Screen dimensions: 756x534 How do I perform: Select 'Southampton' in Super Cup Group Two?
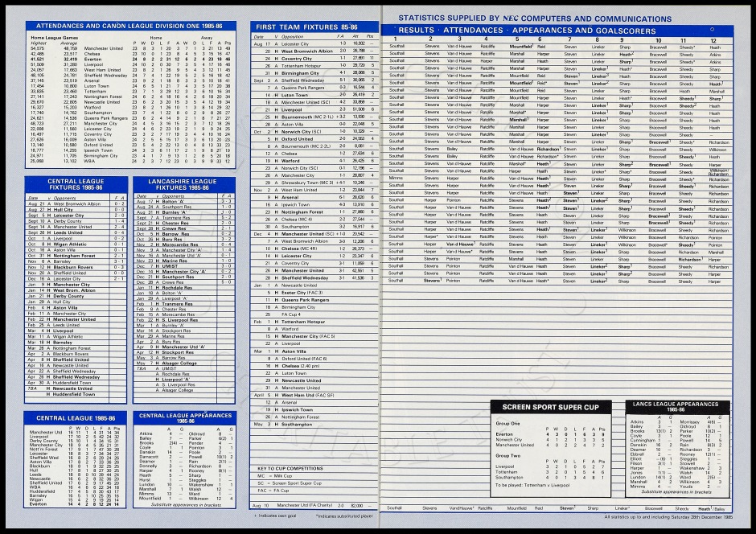point(509,478)
